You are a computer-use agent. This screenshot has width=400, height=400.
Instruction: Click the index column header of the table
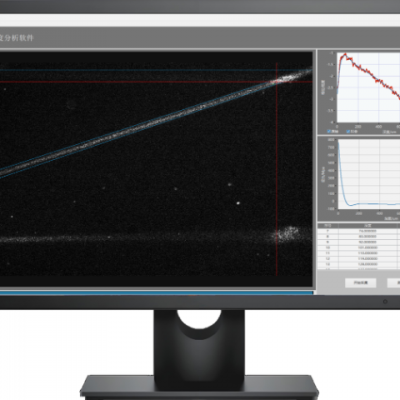coord(328,225)
